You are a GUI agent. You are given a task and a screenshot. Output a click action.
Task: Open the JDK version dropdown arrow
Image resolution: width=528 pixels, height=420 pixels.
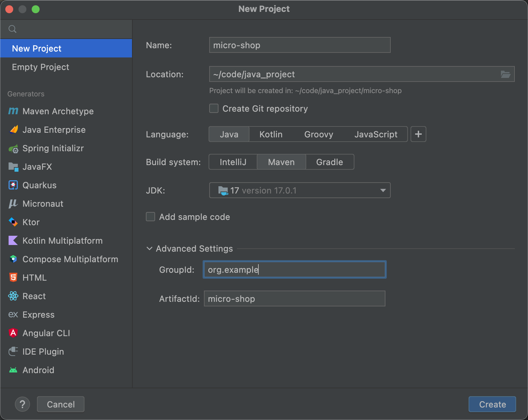[x=383, y=191]
